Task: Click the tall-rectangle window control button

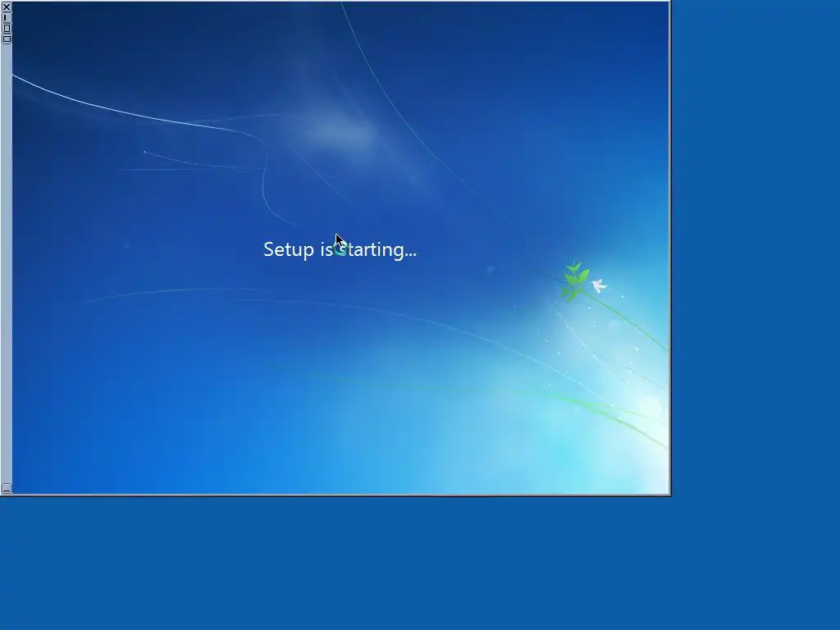Action: click(x=7, y=29)
